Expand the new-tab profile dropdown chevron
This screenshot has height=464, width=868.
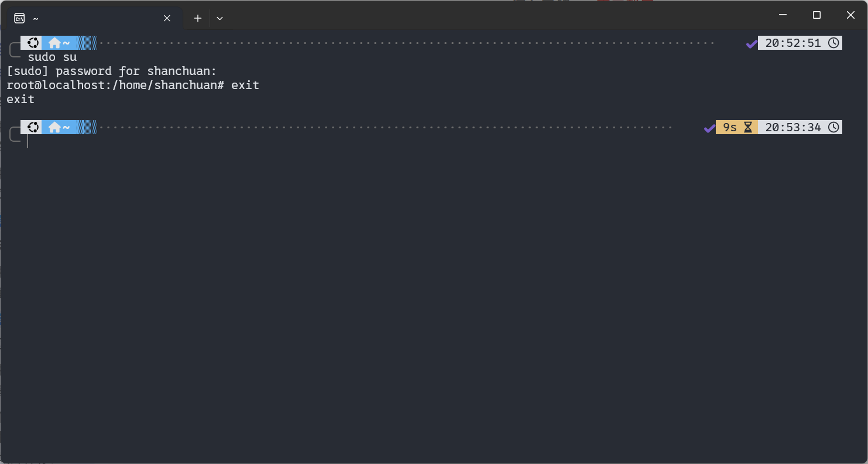click(219, 18)
